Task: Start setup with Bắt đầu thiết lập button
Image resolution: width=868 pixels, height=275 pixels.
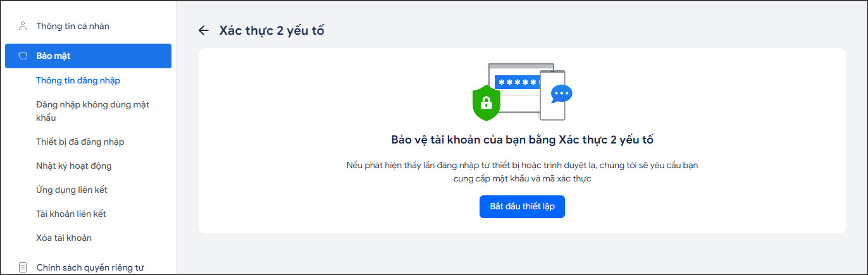Action: pos(522,207)
